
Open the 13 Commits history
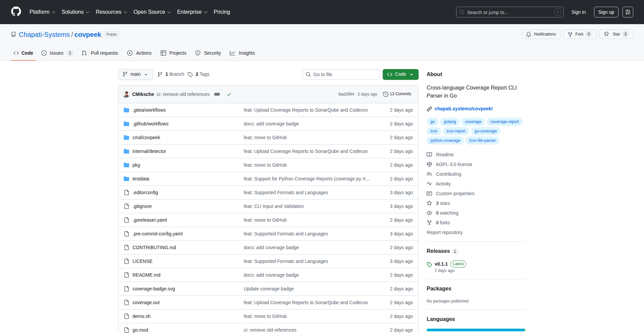click(397, 94)
